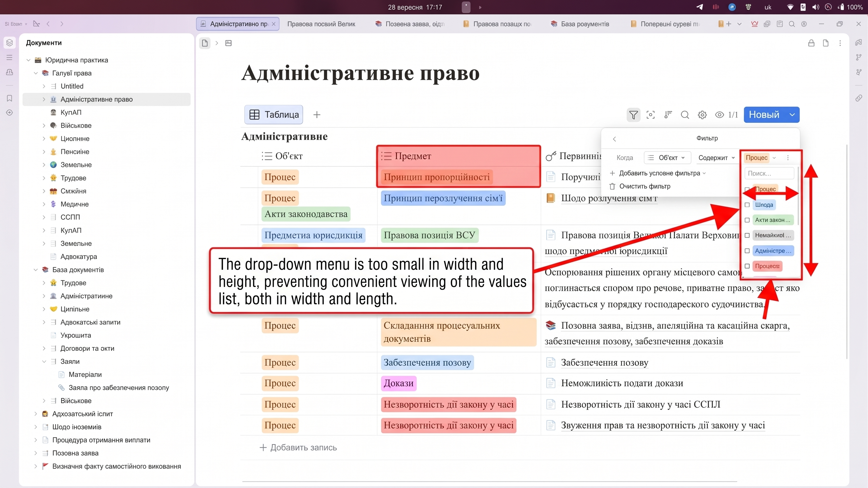Add a new view with plus button
Viewport: 868px width, 488px height.
317,115
